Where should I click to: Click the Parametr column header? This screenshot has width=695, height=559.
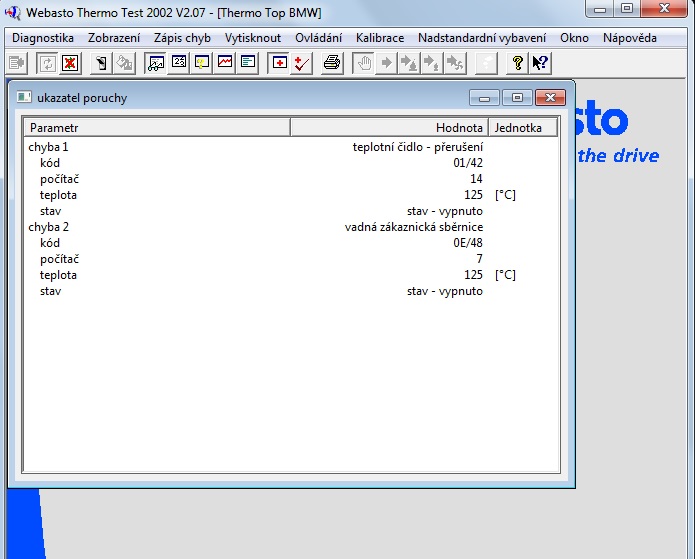tap(157, 128)
